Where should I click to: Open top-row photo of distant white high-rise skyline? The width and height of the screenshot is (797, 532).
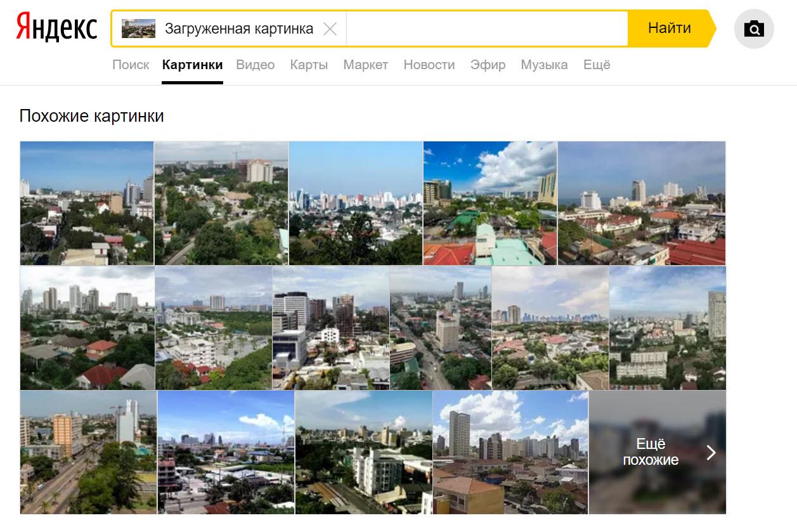(356, 203)
